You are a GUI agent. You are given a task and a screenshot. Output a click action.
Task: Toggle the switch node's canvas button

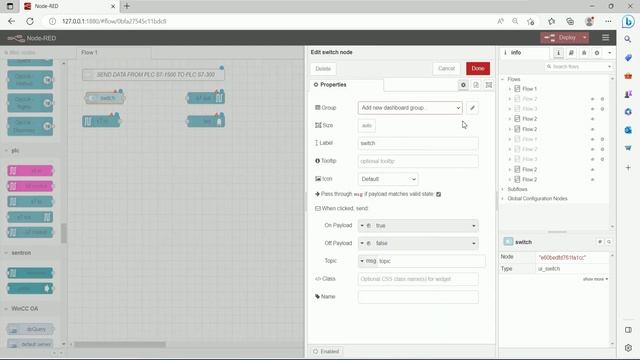tap(92, 98)
